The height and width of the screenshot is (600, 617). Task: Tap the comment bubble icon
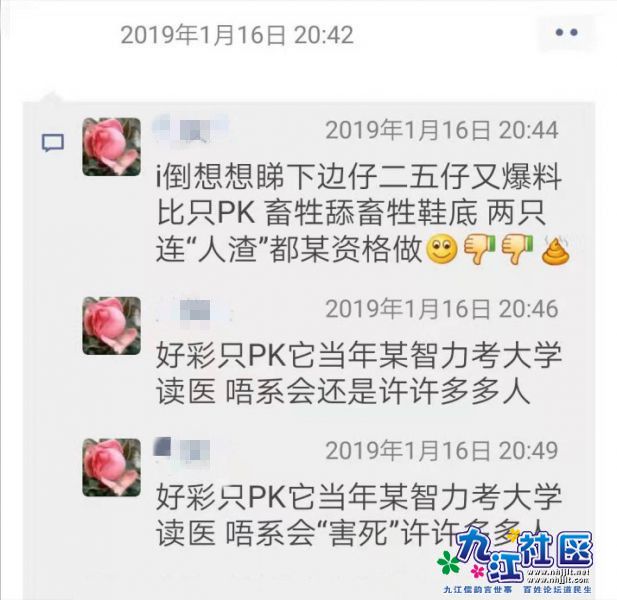[x=53, y=143]
